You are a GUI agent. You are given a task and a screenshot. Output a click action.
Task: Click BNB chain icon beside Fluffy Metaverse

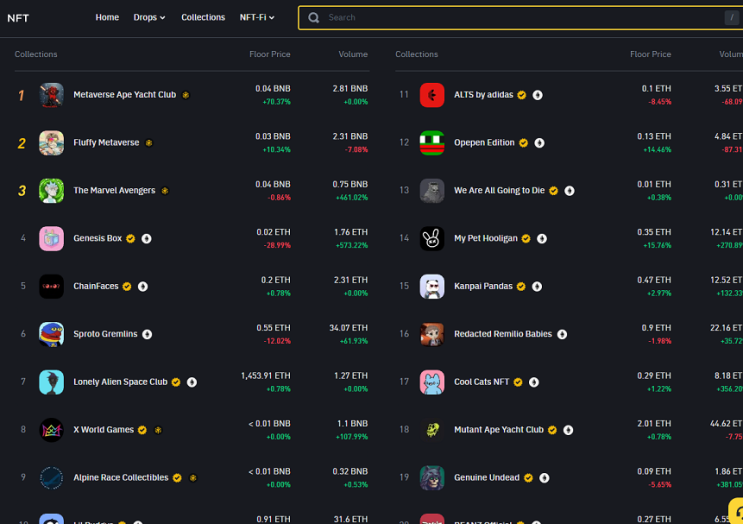tap(149, 143)
